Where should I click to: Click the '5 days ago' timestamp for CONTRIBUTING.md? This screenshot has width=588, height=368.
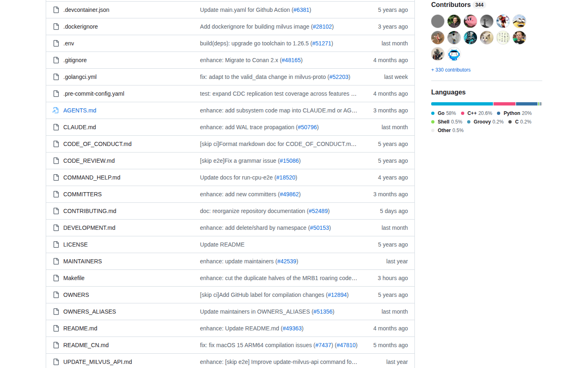(x=394, y=211)
